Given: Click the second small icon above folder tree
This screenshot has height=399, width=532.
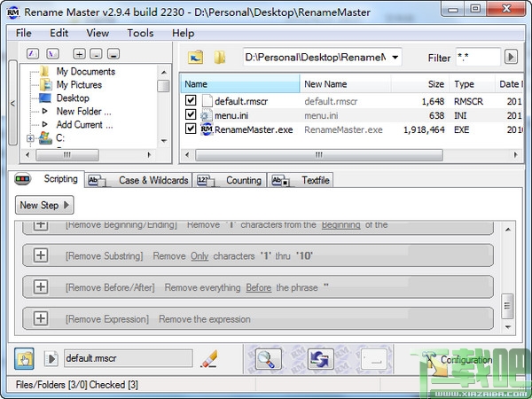Looking at the screenshot, I should click(52, 53).
